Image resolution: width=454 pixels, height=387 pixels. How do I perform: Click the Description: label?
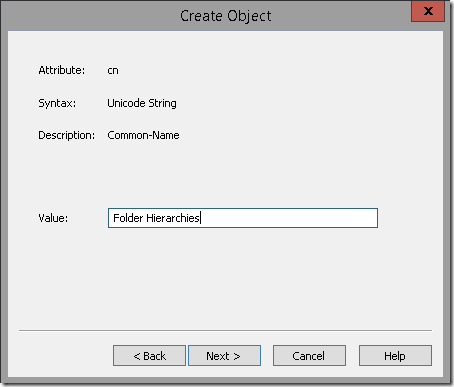(x=67, y=135)
